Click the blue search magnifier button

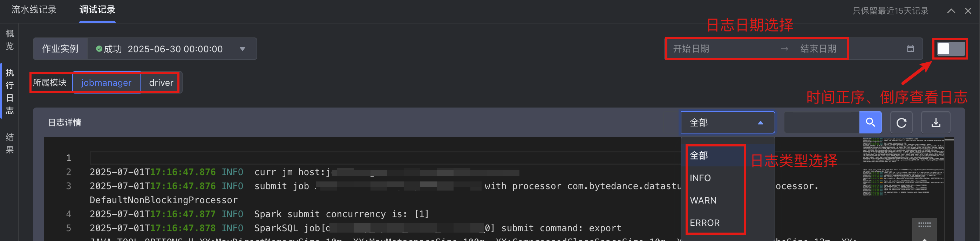[x=870, y=122]
